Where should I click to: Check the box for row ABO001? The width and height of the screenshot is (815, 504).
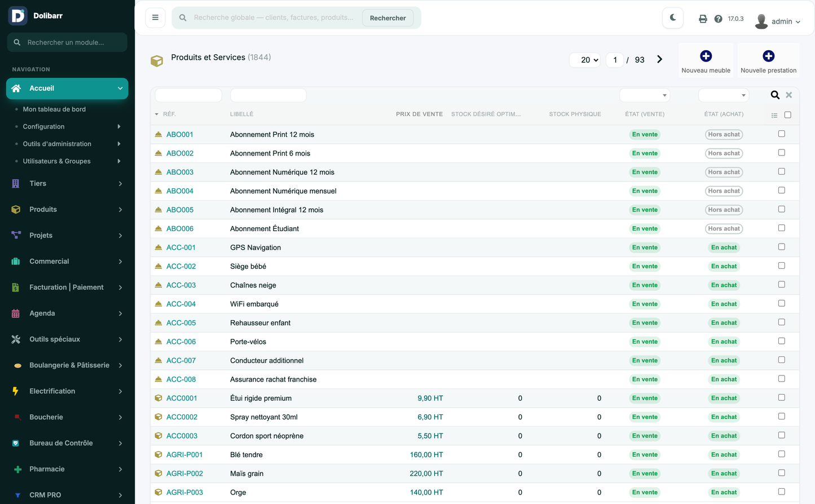click(x=781, y=134)
